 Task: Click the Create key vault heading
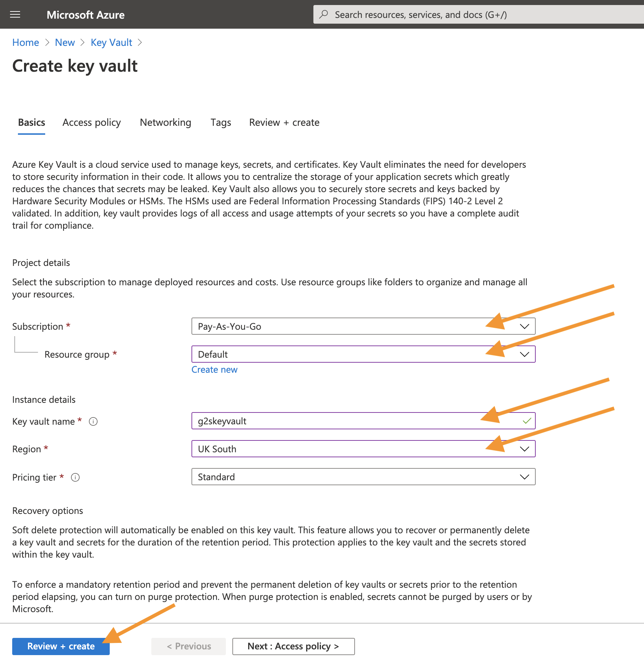click(x=75, y=66)
